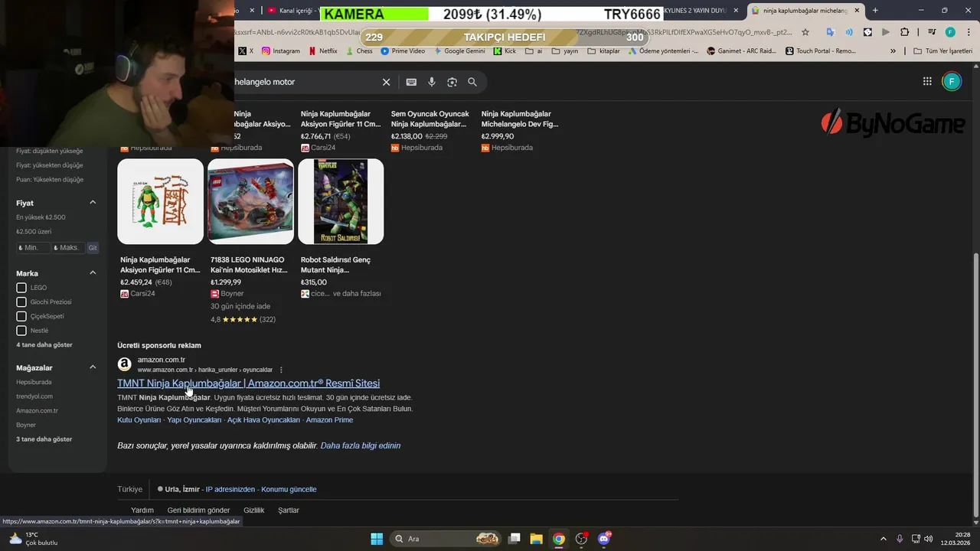Start voice search with microphone icon
Screen dimensions: 980x551
coord(432,82)
